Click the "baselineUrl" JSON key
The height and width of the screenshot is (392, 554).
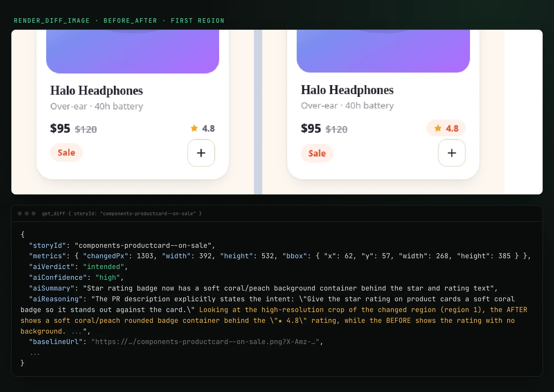tap(56, 342)
